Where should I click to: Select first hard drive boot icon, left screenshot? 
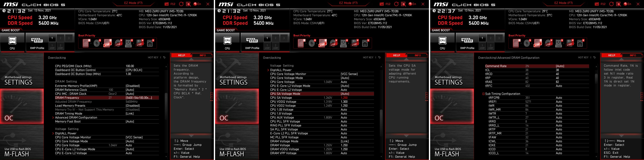(86, 43)
